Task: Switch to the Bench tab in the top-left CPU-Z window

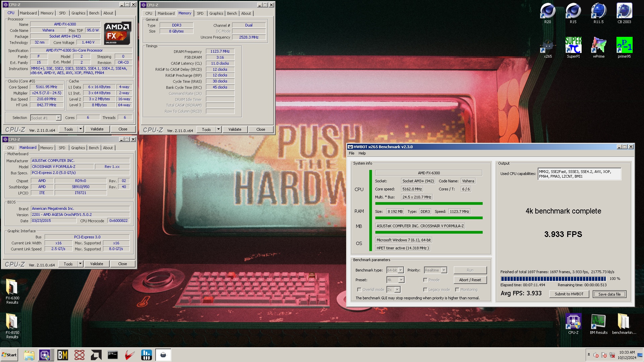Action: click(94, 13)
